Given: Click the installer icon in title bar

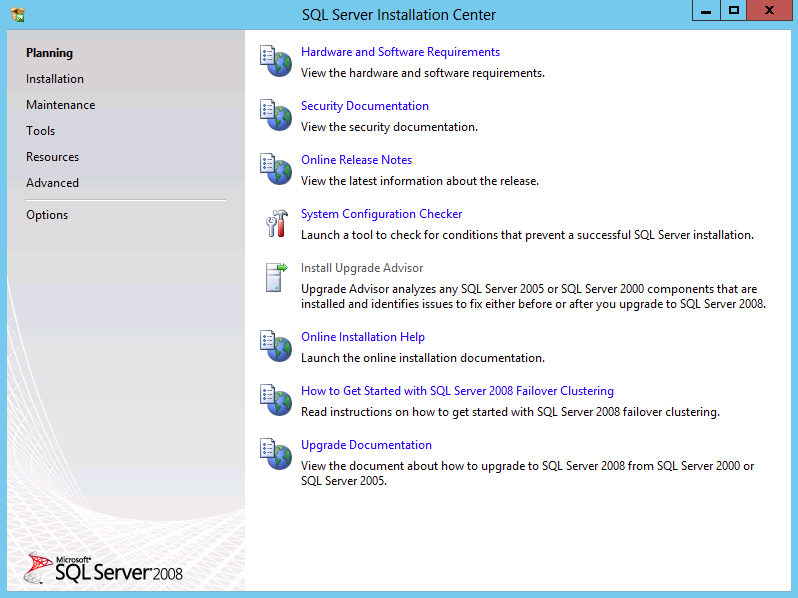Looking at the screenshot, I should coord(18,14).
